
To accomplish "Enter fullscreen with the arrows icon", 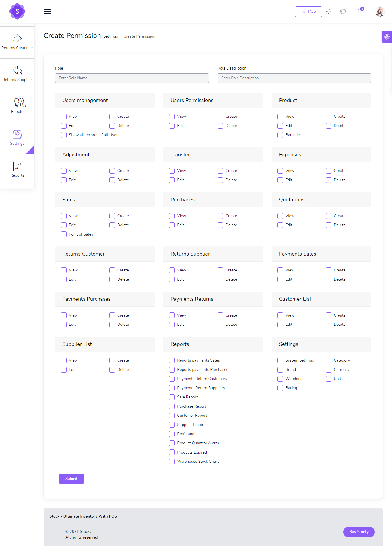I will coord(329,11).
